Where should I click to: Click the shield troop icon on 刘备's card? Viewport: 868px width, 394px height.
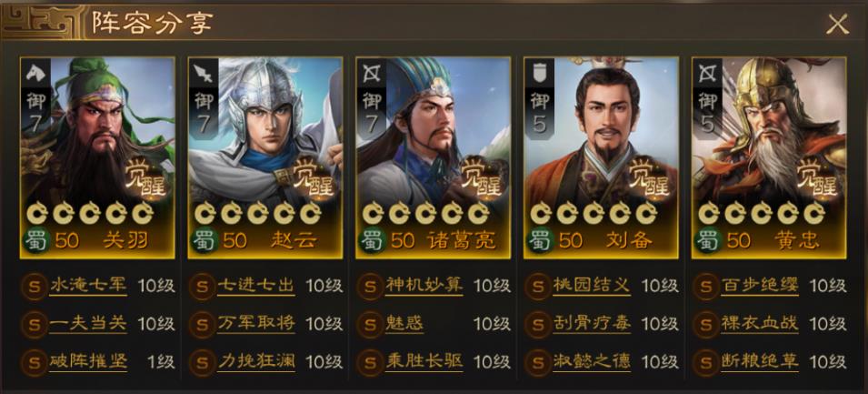click(x=539, y=72)
